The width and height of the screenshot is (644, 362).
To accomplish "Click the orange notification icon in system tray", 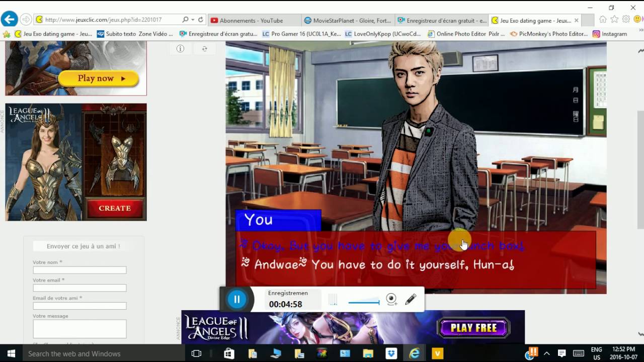I will [532, 351].
